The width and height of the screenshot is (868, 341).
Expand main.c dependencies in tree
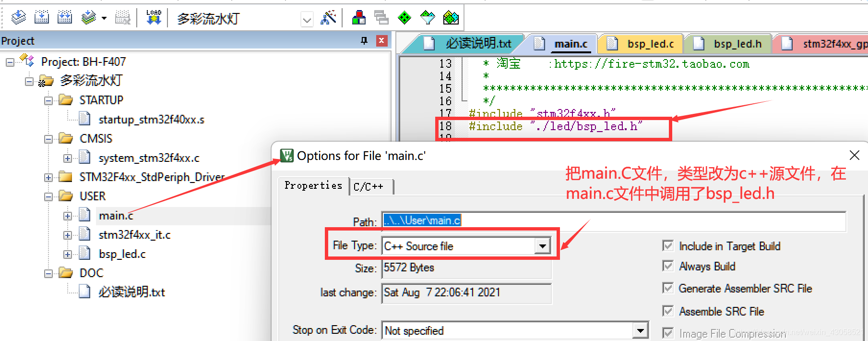tap(68, 216)
